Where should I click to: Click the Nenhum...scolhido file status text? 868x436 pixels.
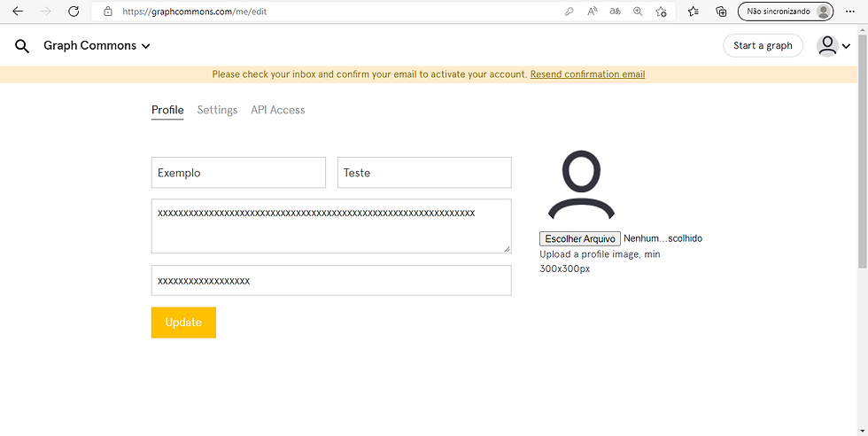click(663, 238)
